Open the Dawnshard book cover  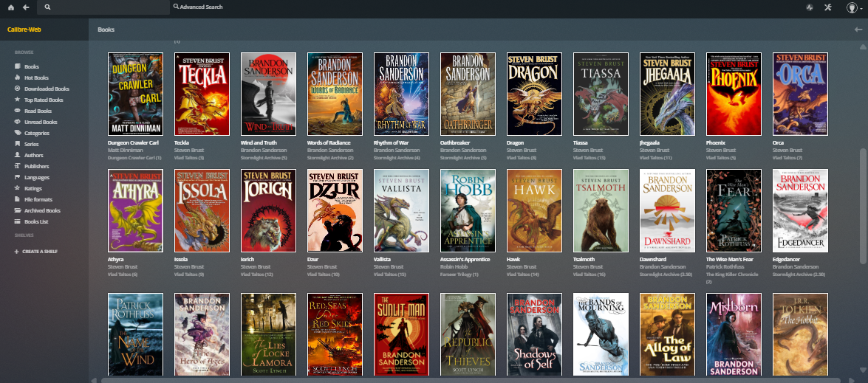click(x=667, y=210)
